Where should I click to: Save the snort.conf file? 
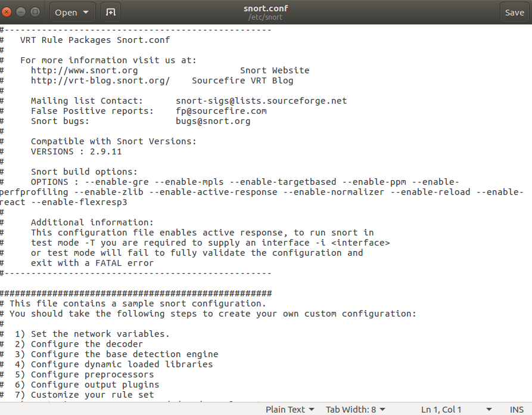coord(514,12)
